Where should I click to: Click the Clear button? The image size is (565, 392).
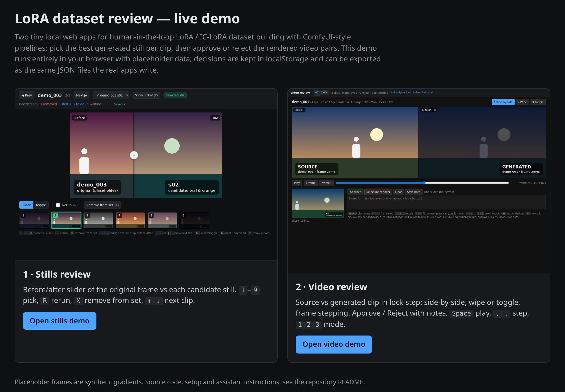point(398,192)
